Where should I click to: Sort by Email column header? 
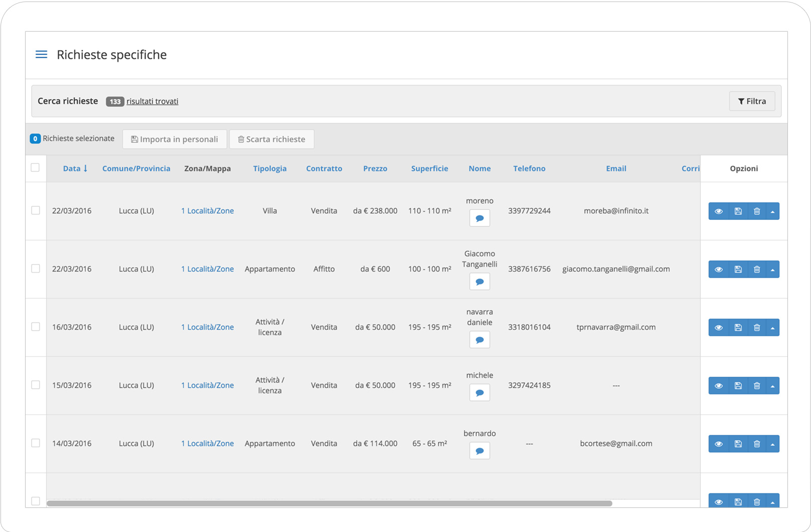(616, 168)
